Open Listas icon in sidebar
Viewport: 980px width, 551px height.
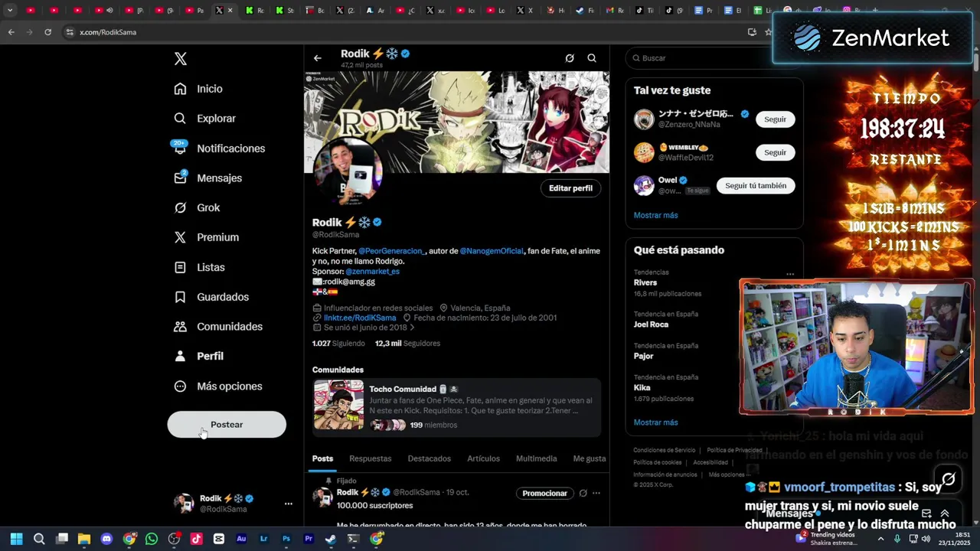click(x=180, y=267)
